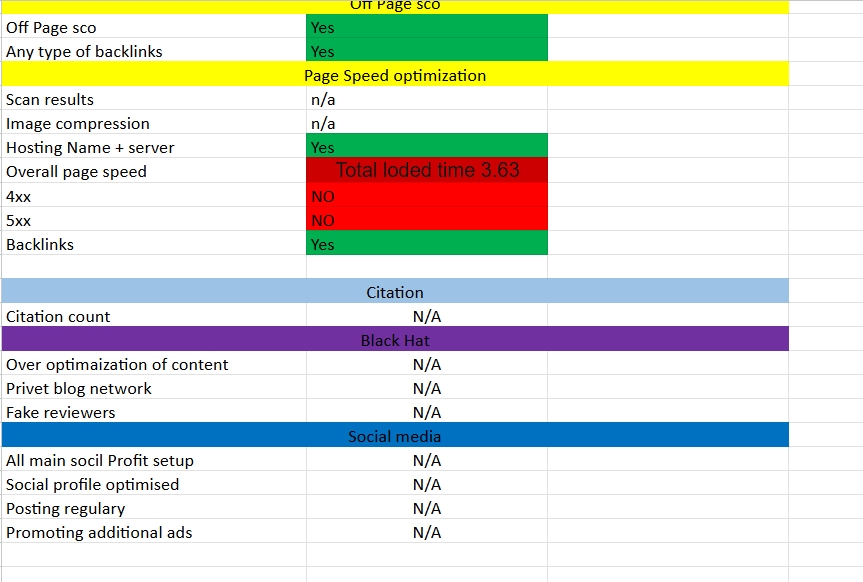Click the "Privet blog network" label cell
The height and width of the screenshot is (582, 863).
pos(79,389)
